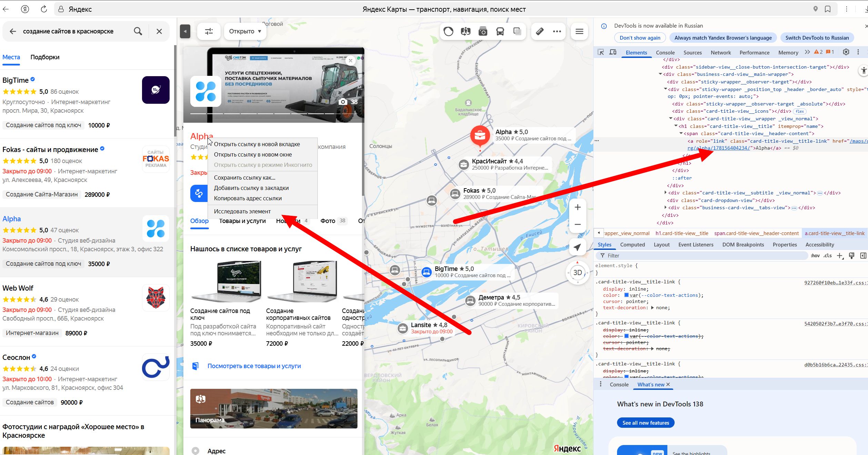Open the three-dots more tools on map toolbar
Image resolution: width=868 pixels, height=455 pixels.
pyautogui.click(x=557, y=31)
